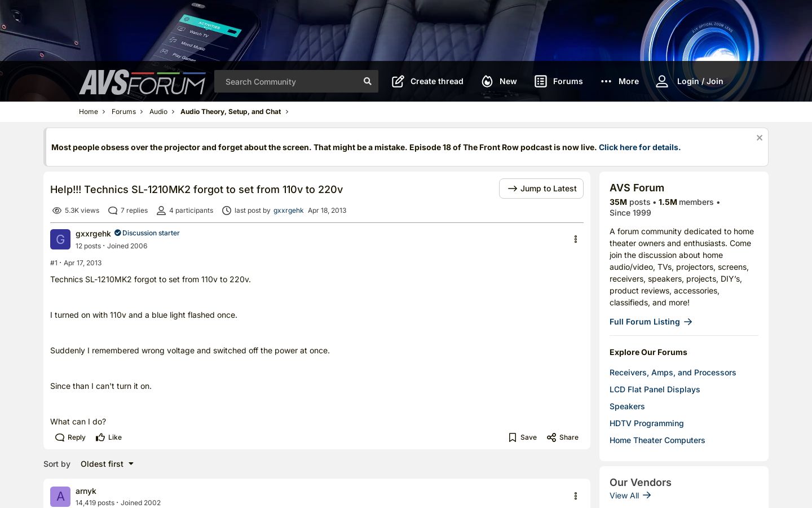Click the replies bubble icon
The width and height of the screenshot is (812, 508).
pyautogui.click(x=113, y=211)
